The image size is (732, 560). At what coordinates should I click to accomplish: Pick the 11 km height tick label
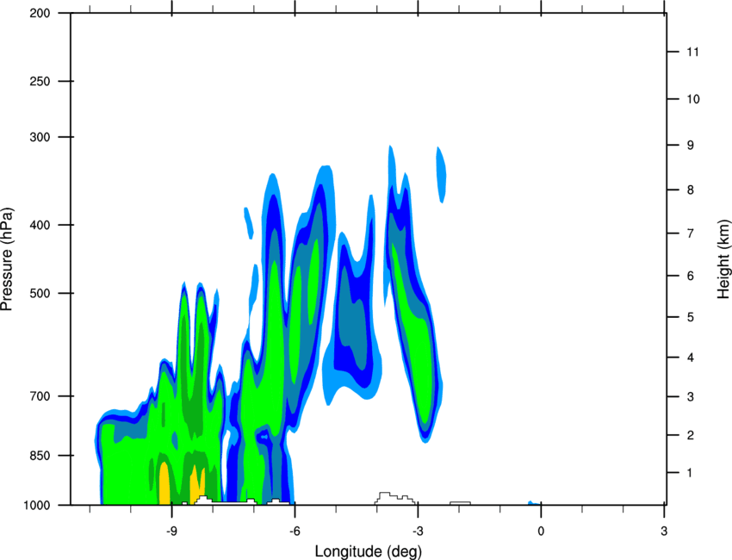(692, 52)
